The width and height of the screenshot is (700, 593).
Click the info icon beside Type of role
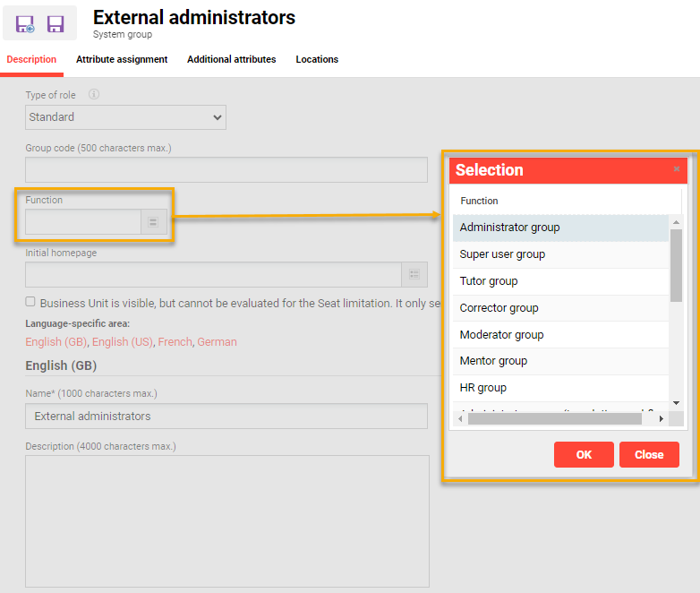coord(94,95)
